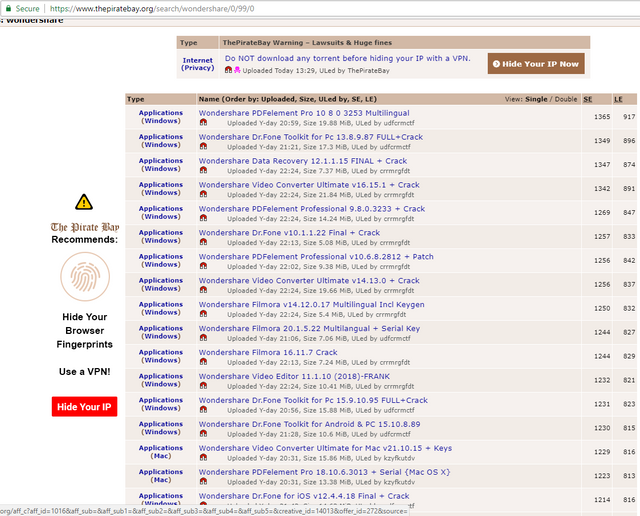
Task: Click 'Hide Your Browser Fingerprints' sidebar text
Action: pyautogui.click(x=84, y=331)
